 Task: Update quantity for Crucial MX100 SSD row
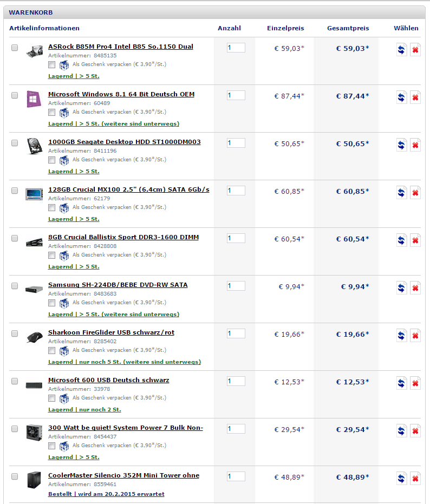coord(401,193)
